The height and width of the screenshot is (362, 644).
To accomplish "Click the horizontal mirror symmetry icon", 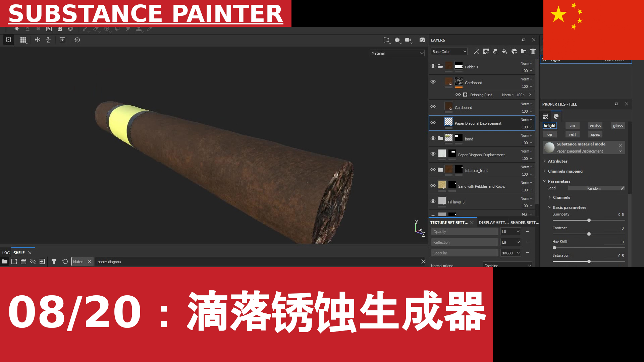I will [x=38, y=40].
